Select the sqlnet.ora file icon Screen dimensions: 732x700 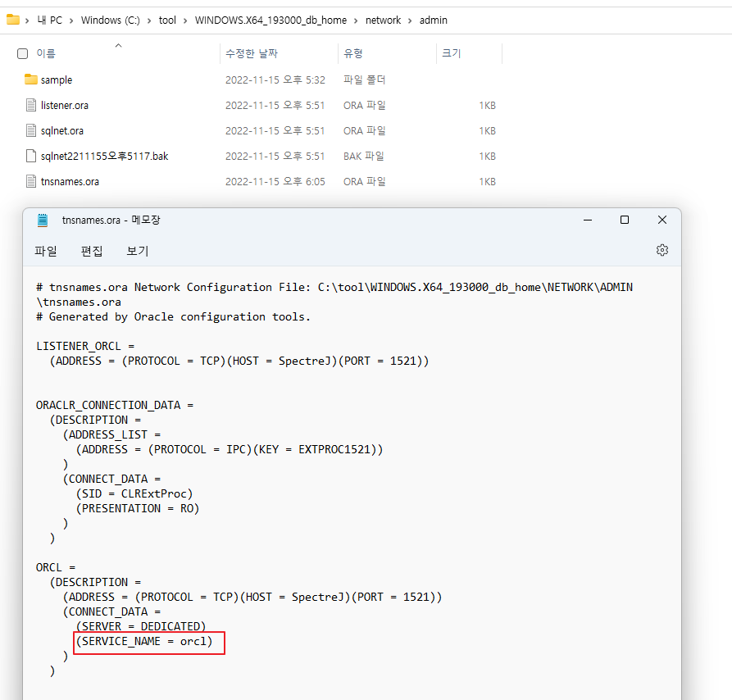[31, 130]
